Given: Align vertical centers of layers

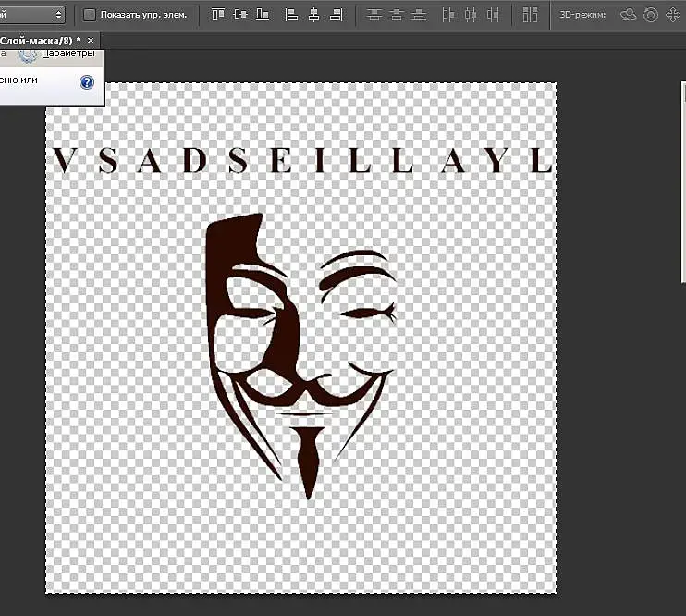Looking at the screenshot, I should point(240,15).
